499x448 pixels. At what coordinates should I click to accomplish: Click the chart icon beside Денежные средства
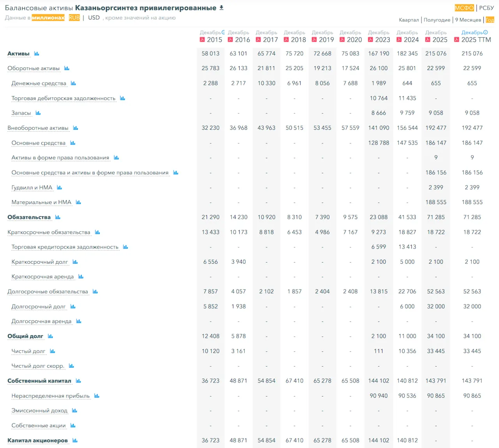click(73, 83)
